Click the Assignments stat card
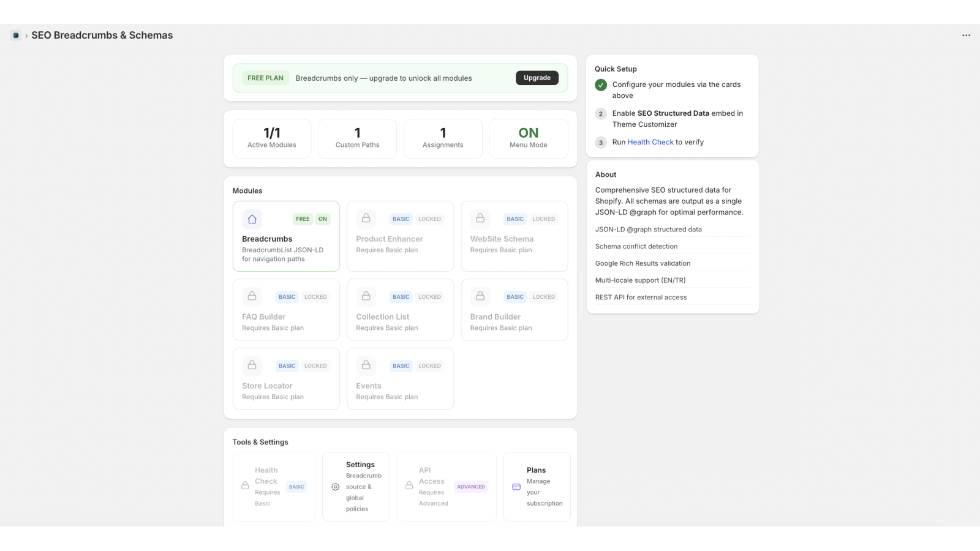980x551 pixels. pos(442,138)
